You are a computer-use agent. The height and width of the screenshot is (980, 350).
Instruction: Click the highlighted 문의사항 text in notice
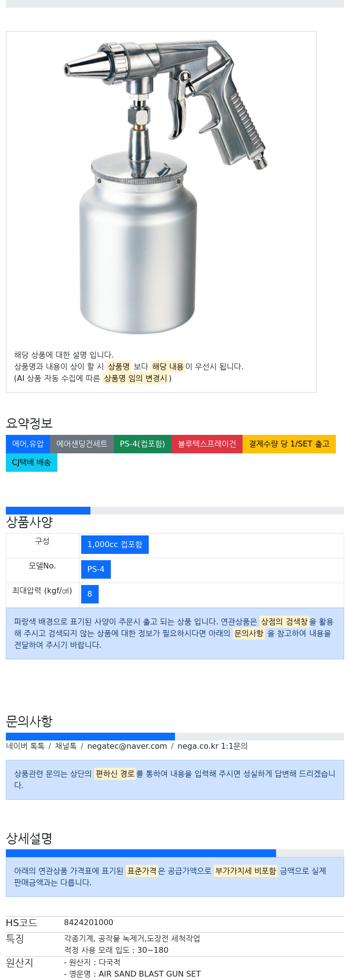coord(249,633)
